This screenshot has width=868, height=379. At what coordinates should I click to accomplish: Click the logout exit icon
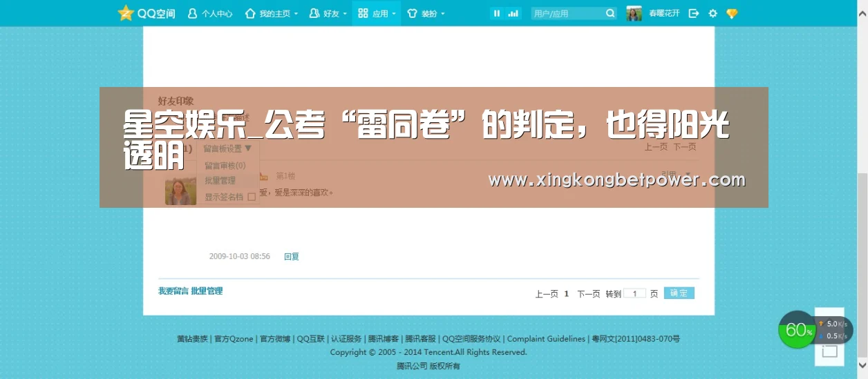[x=694, y=13]
